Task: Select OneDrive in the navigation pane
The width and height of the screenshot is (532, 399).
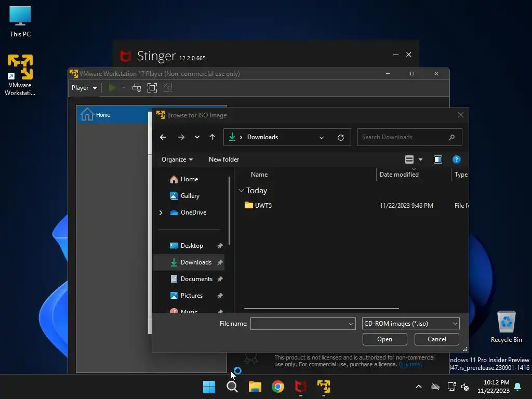Action: [193, 212]
